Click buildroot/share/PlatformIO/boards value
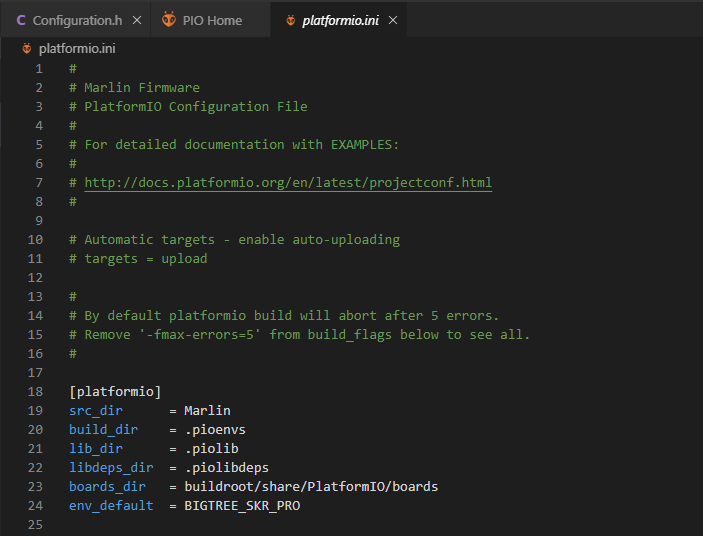The image size is (703, 536). pyautogui.click(x=311, y=487)
